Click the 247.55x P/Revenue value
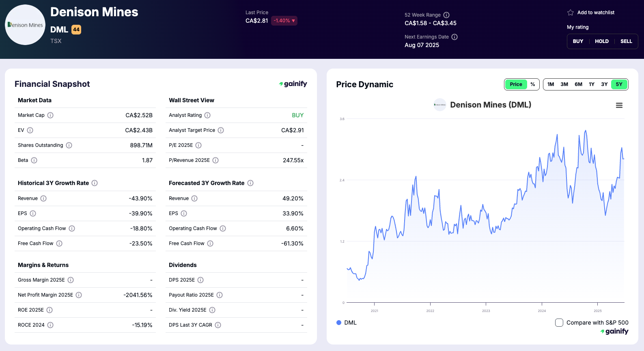Screen dimensions: 644x351 point(293,160)
